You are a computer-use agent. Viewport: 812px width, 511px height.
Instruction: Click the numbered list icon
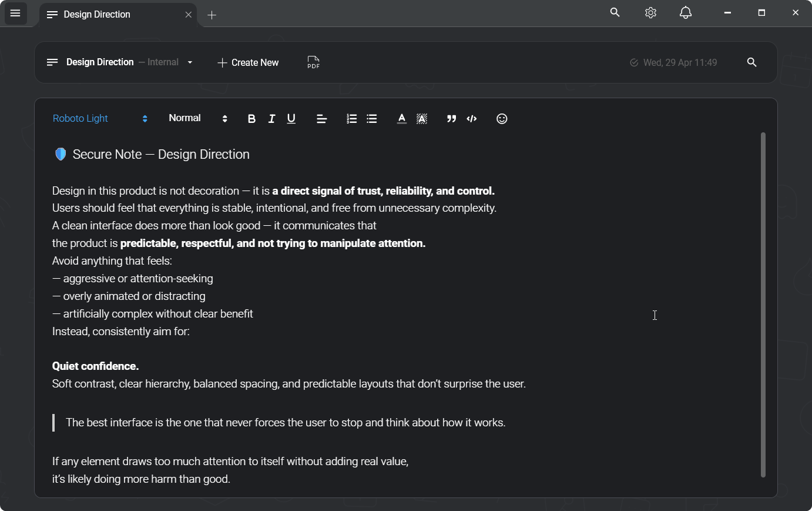coord(351,119)
